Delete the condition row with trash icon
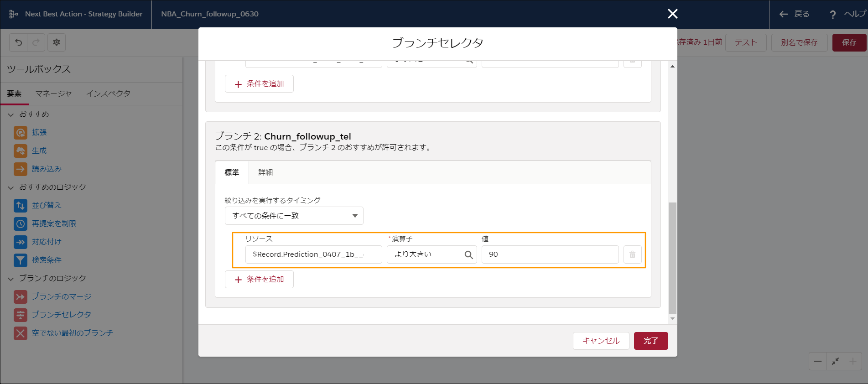 (x=632, y=254)
